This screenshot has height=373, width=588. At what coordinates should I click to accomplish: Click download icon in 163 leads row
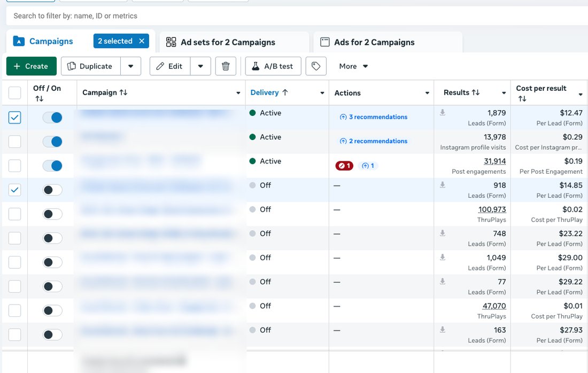pyautogui.click(x=443, y=330)
